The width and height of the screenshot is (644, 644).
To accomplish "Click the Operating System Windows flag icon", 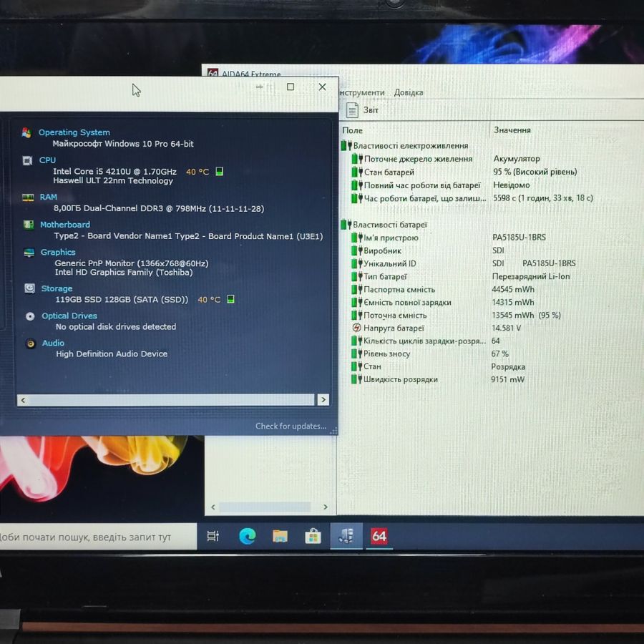I will (26, 132).
